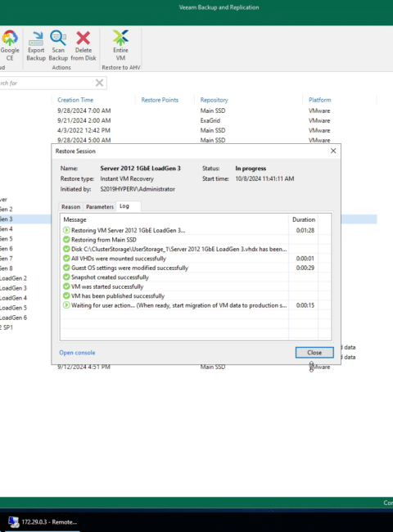Sort by Platform column header
Screen dimensions: 393x532
319,100
